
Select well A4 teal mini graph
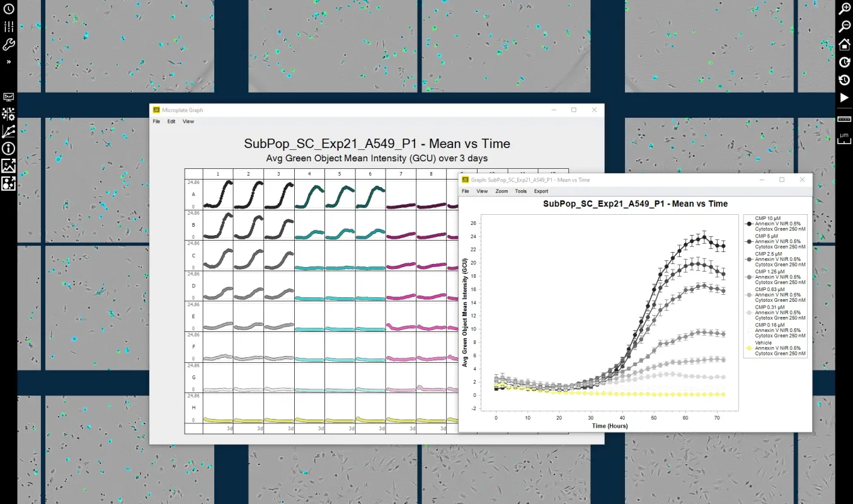(309, 194)
